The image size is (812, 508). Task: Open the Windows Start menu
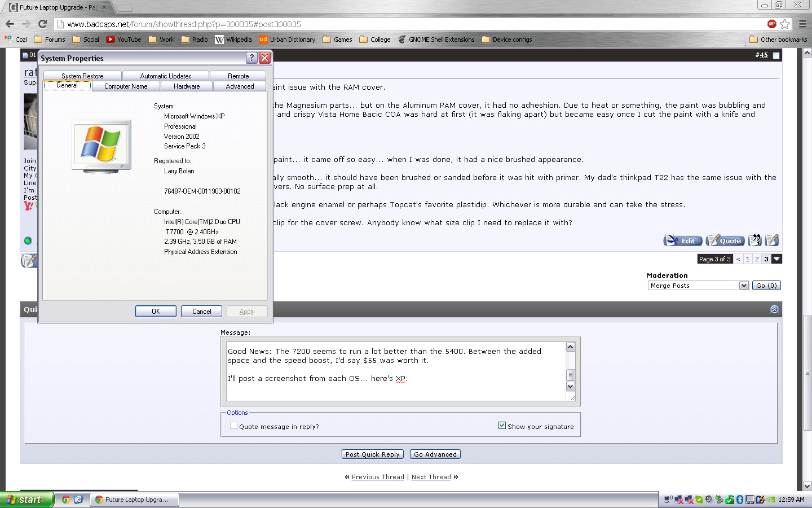coord(27,500)
